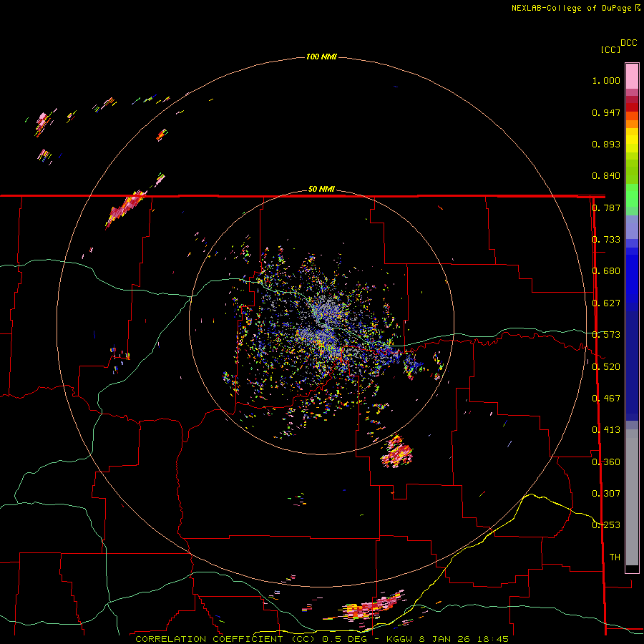Screen dimensions: 644x644
Task: Click the 0.627 legend value
Action: point(606,303)
